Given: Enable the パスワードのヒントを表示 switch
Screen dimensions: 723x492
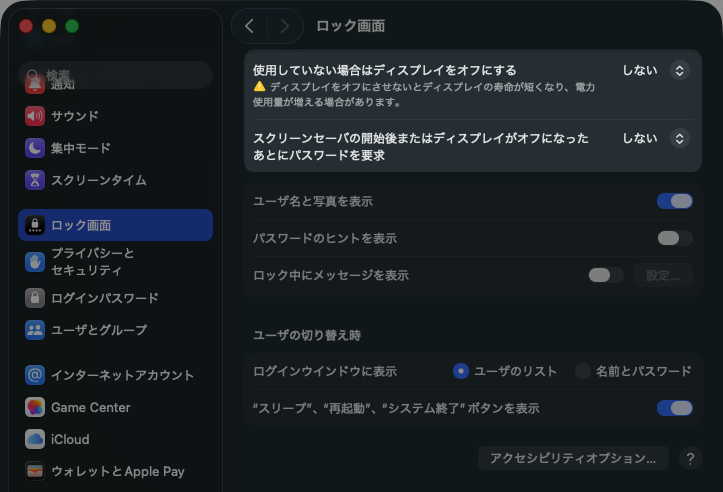Looking at the screenshot, I should [x=674, y=238].
